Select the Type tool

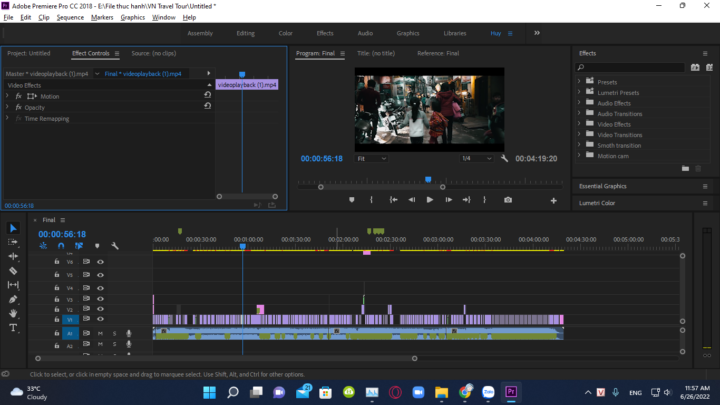coord(13,328)
